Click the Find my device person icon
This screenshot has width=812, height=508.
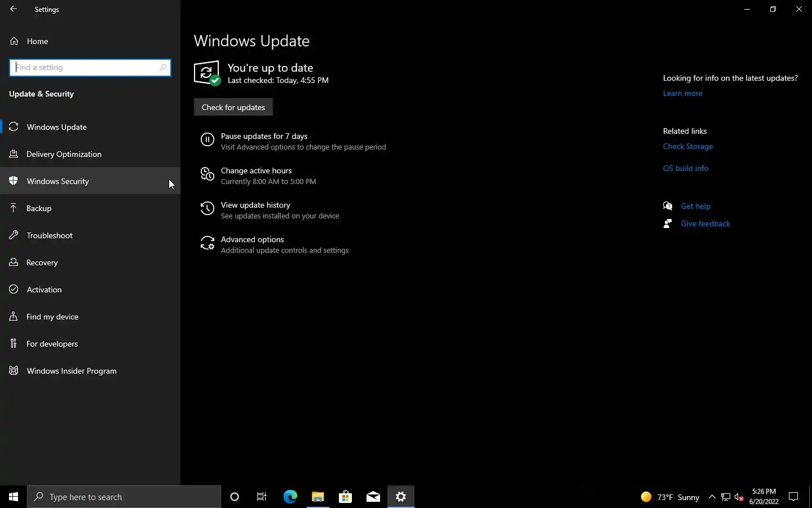tap(14, 317)
